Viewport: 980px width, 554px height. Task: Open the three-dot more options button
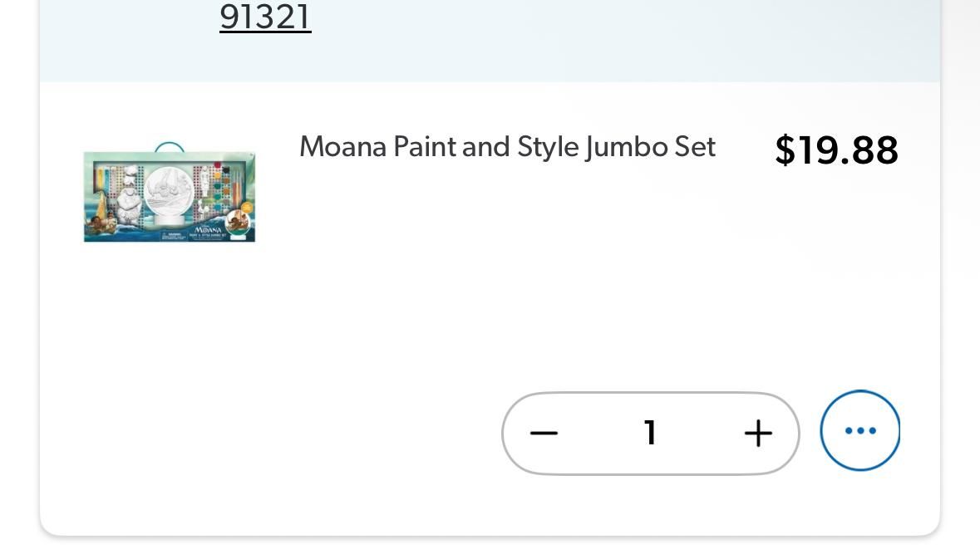(x=859, y=430)
